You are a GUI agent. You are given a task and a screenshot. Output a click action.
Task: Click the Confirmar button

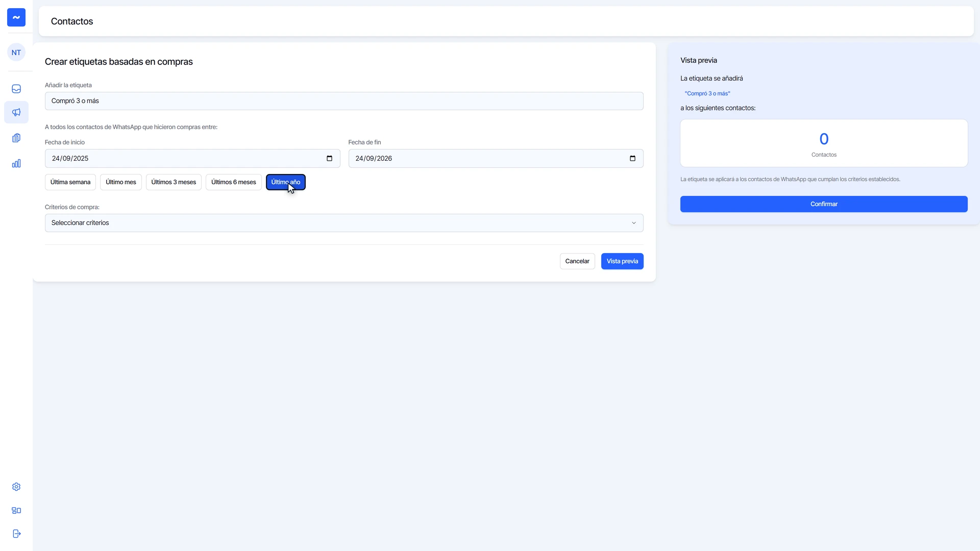(824, 204)
